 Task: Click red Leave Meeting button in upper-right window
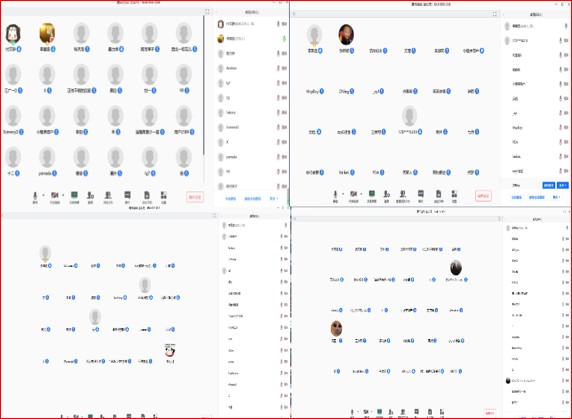point(483,196)
